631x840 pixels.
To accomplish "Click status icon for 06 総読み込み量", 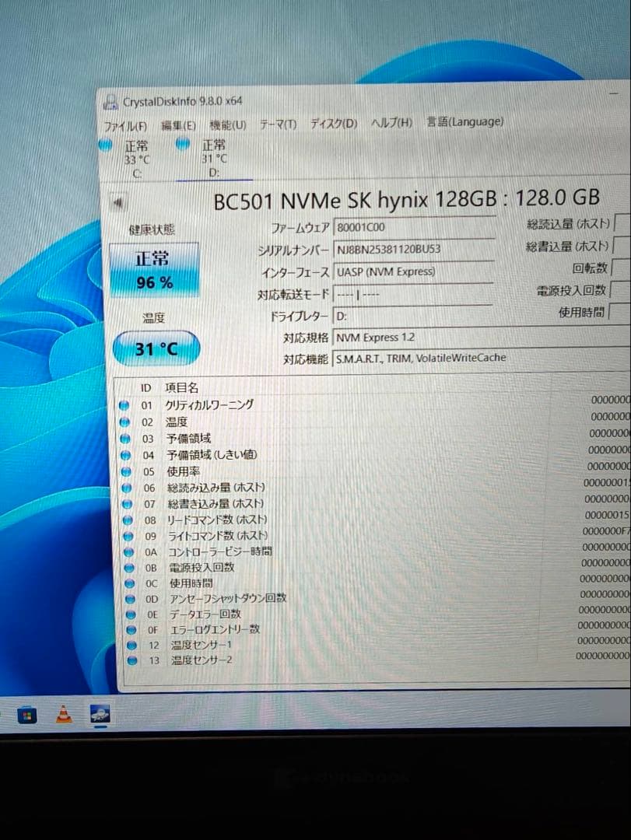I will 127,488.
